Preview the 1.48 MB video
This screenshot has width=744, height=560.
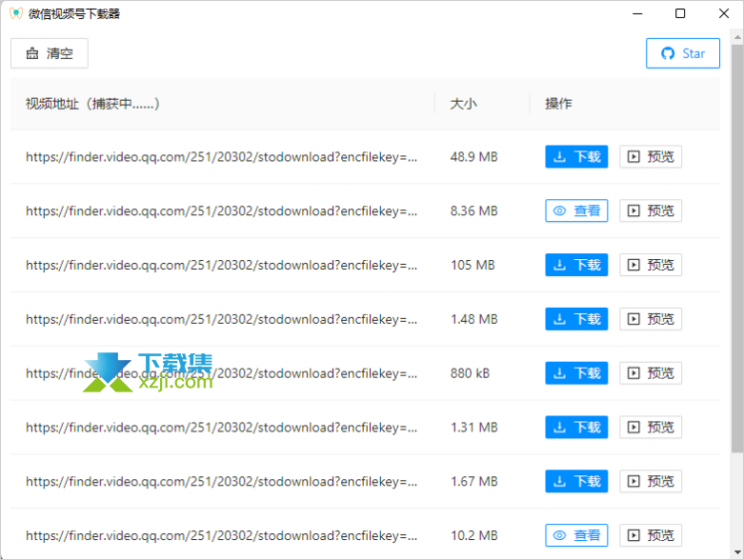651,319
